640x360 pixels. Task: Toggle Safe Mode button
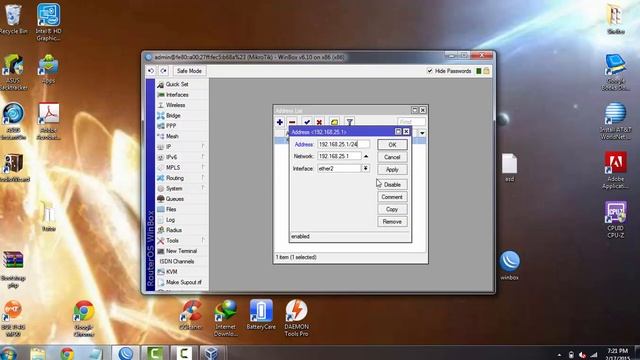point(189,71)
